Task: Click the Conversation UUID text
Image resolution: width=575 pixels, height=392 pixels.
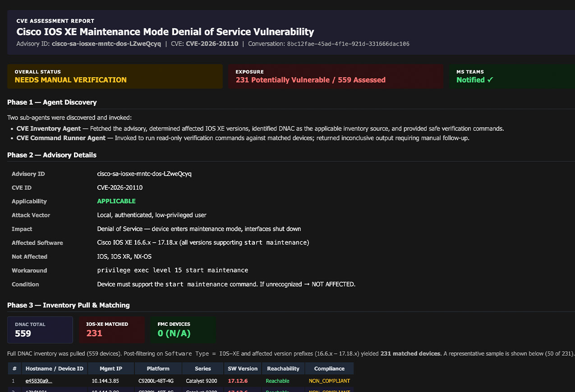Action: (348, 44)
